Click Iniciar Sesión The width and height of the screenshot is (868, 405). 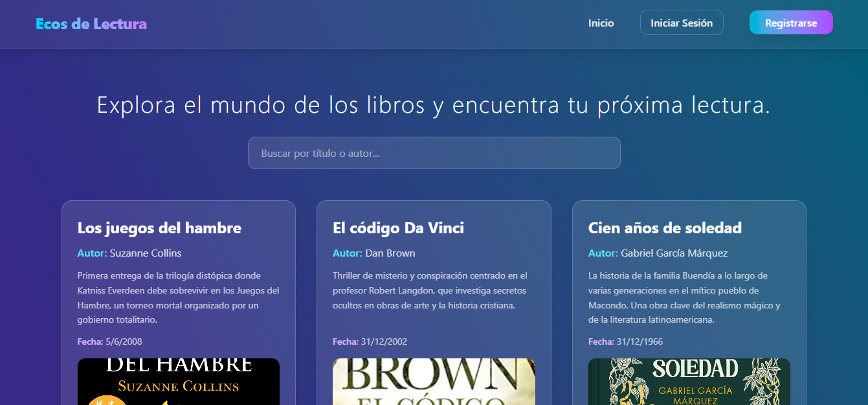[682, 22]
